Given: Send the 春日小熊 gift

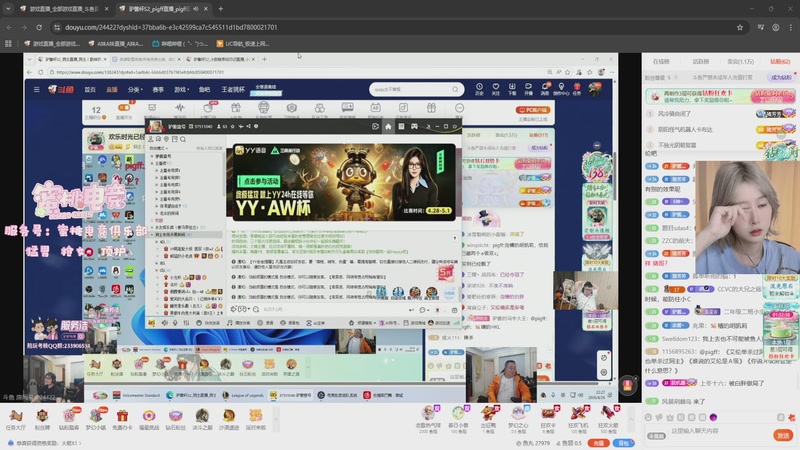Looking at the screenshot, I should click(458, 419).
